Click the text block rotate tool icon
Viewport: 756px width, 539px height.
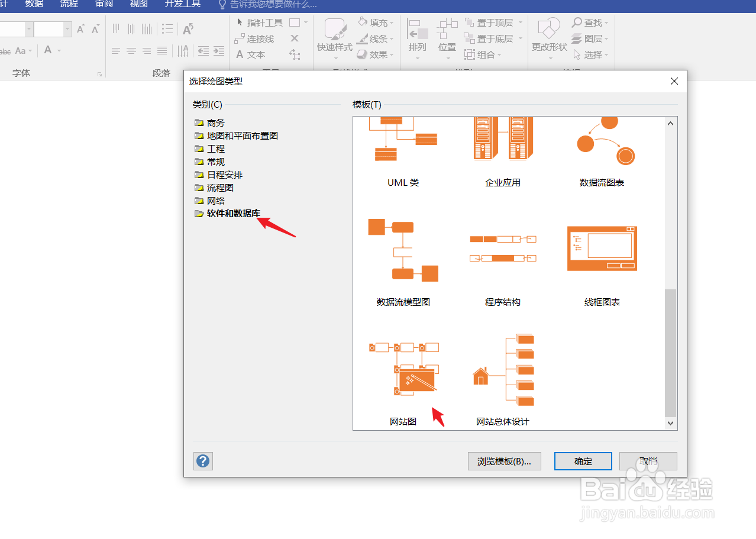(x=295, y=54)
